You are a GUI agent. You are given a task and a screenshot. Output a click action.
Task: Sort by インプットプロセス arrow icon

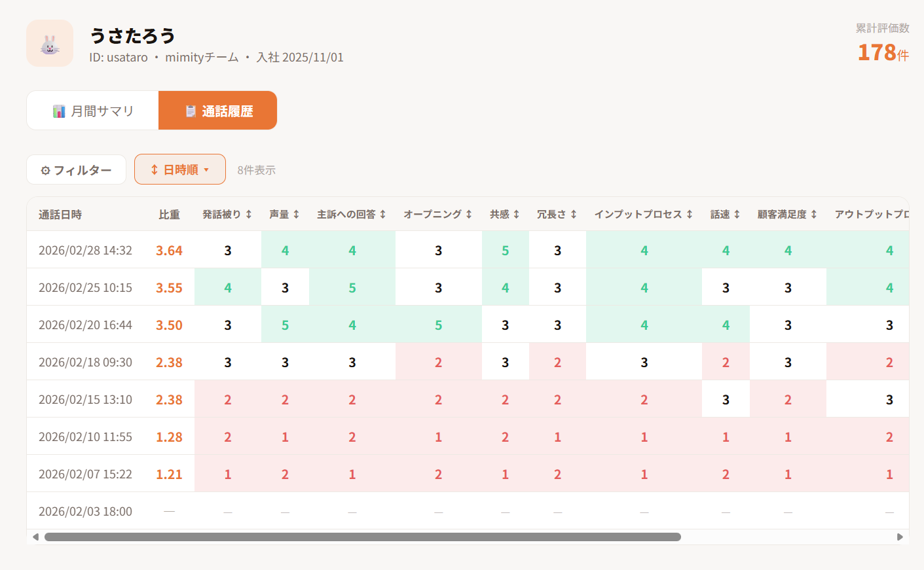690,215
